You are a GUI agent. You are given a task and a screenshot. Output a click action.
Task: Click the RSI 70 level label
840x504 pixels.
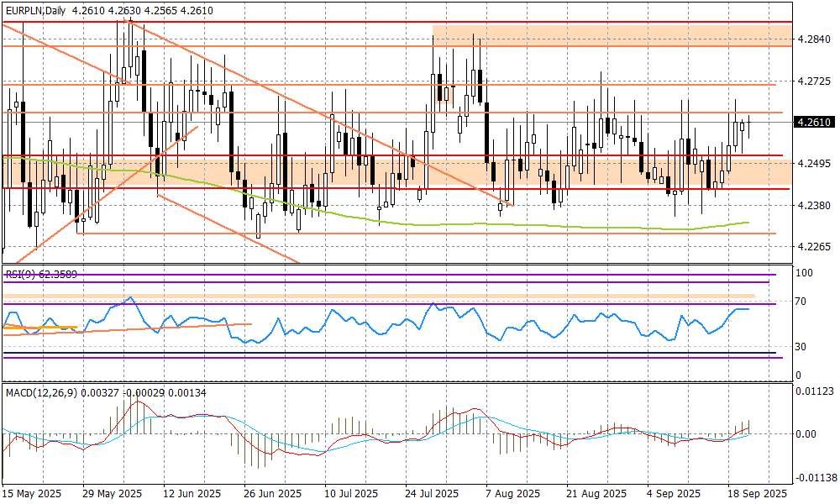pos(801,302)
